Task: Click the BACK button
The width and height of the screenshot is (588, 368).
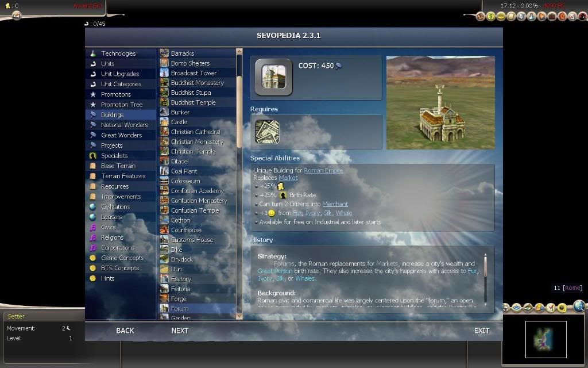Action: pyautogui.click(x=125, y=331)
